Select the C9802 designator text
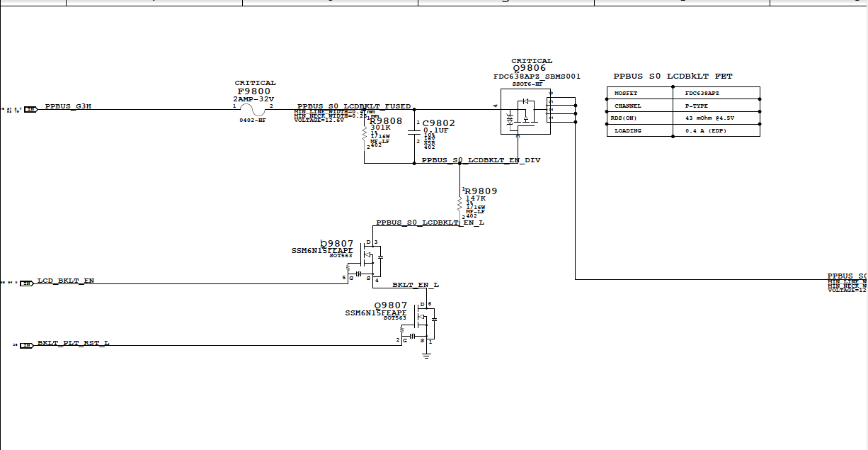 point(439,123)
